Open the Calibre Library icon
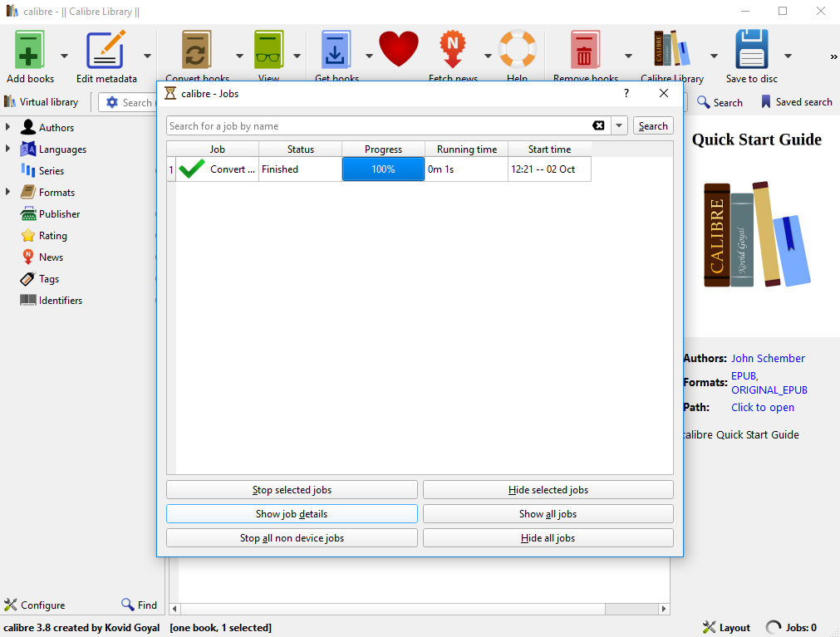This screenshot has height=637, width=840. pyautogui.click(x=672, y=49)
